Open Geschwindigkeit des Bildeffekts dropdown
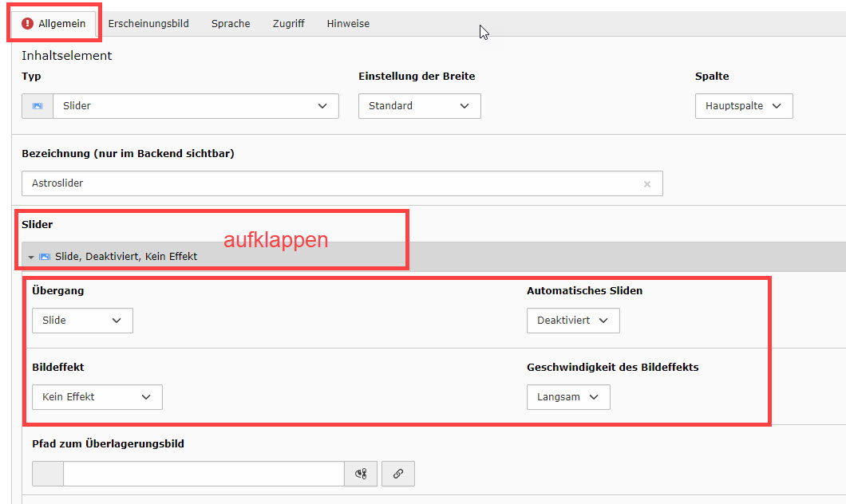This screenshot has width=846, height=504. [567, 397]
